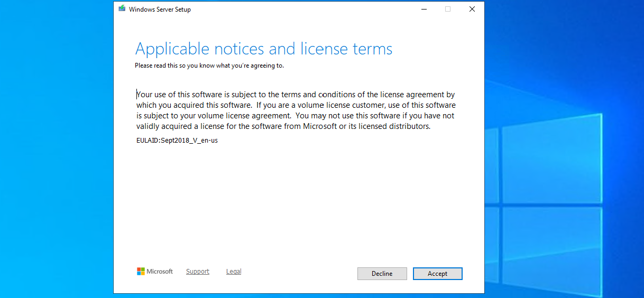Click the "Please read this" subtitle text
The width and height of the screenshot is (644, 298).
pos(209,66)
